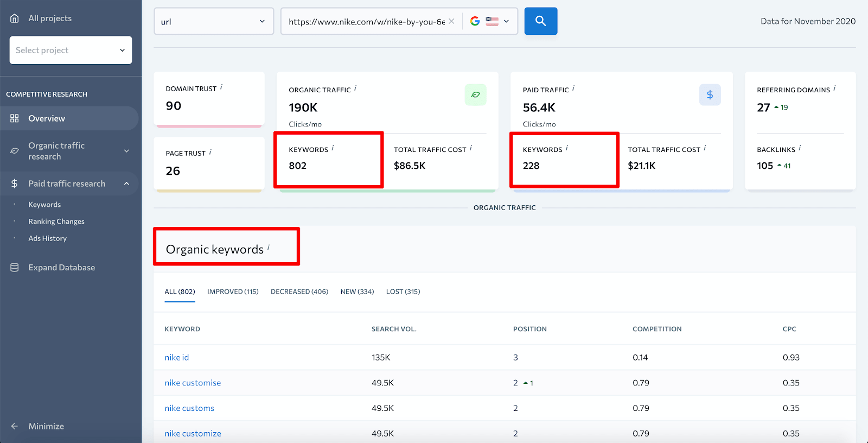
Task: Open the nike customise keyword link
Action: point(193,383)
